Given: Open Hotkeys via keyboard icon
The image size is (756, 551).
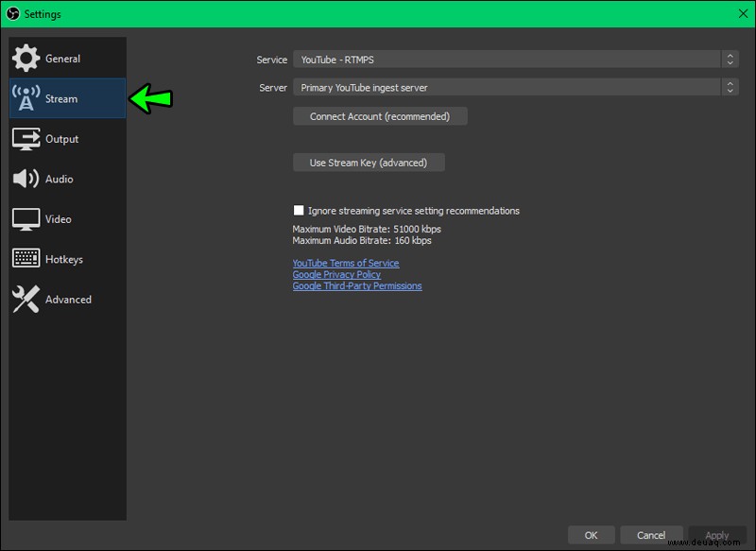Looking at the screenshot, I should point(26,258).
